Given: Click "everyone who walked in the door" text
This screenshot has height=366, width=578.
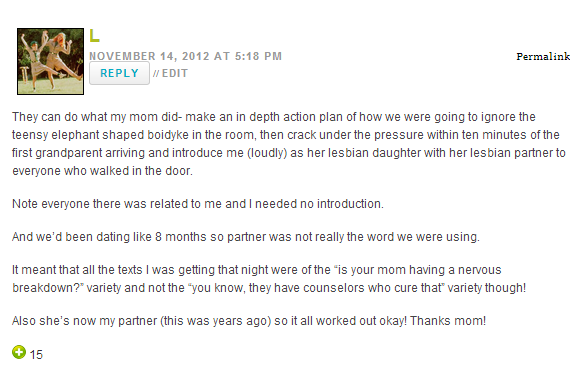Looking at the screenshot, I should 102,171.
